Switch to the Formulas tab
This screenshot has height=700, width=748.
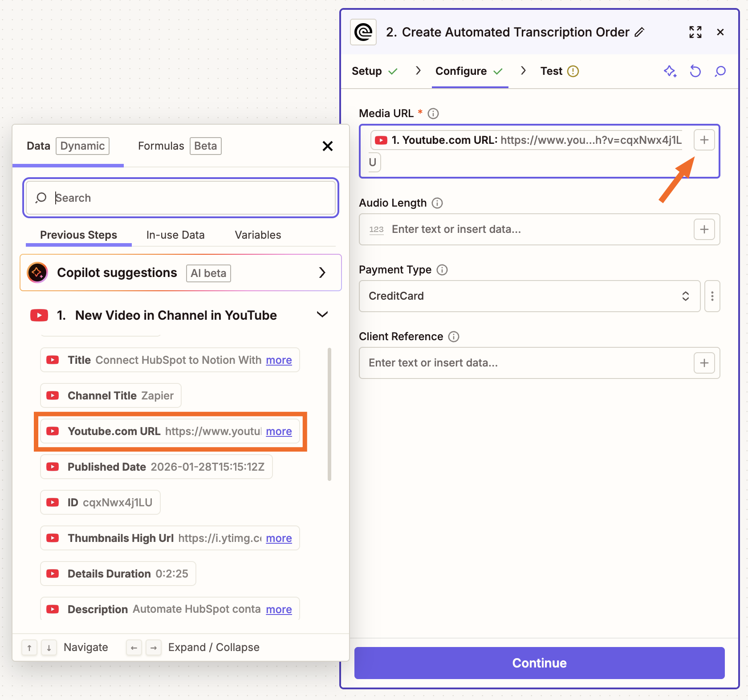[161, 146]
